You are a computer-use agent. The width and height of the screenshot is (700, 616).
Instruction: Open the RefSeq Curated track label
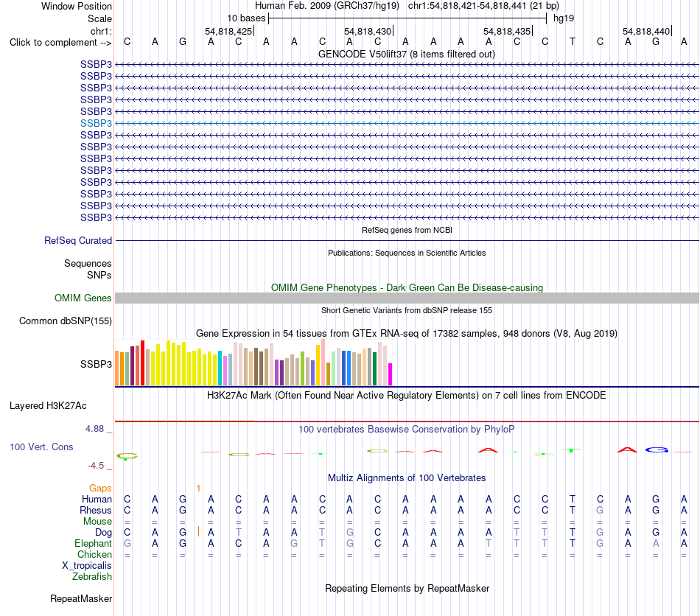pos(78,241)
